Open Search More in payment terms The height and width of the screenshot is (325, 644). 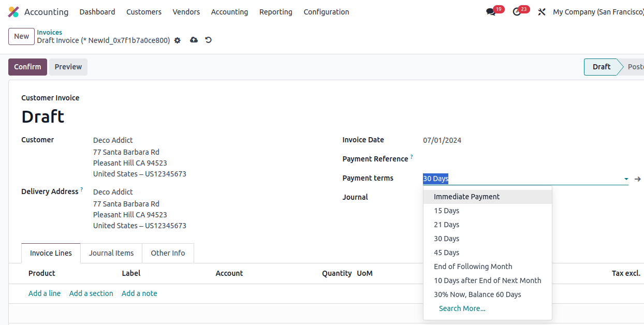point(488,308)
